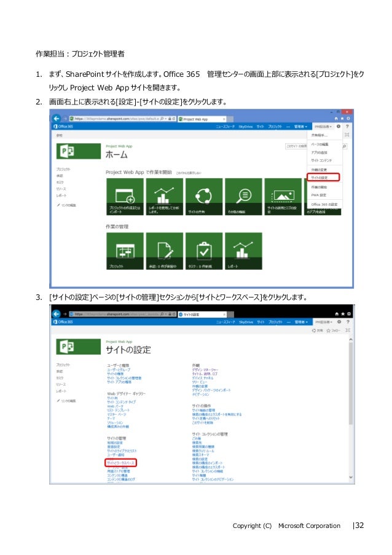The image size is (392, 555).
Task: Click the Site Settings page vertical scrollbar
Action: [x=351, y=383]
